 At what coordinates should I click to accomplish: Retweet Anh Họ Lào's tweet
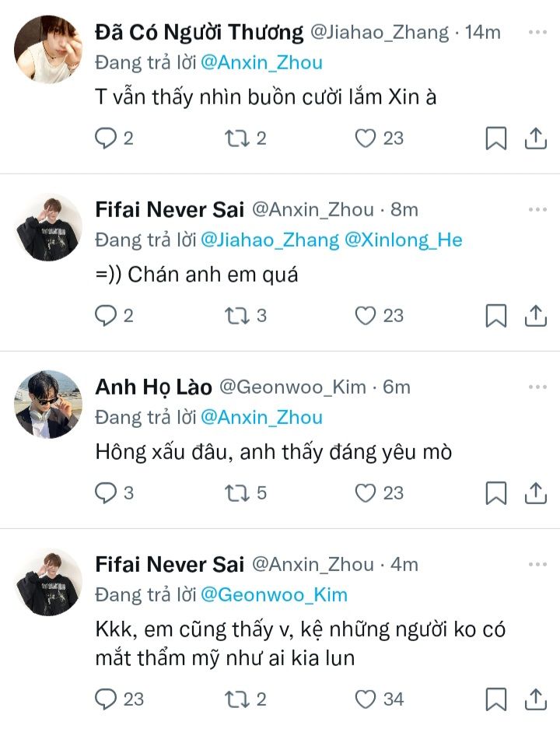pyautogui.click(x=234, y=493)
